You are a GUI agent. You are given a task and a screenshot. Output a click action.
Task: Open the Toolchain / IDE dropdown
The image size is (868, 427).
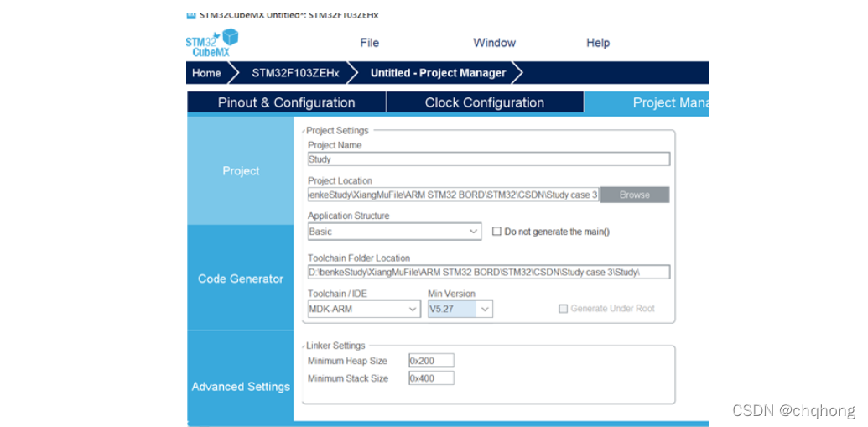pyautogui.click(x=364, y=309)
